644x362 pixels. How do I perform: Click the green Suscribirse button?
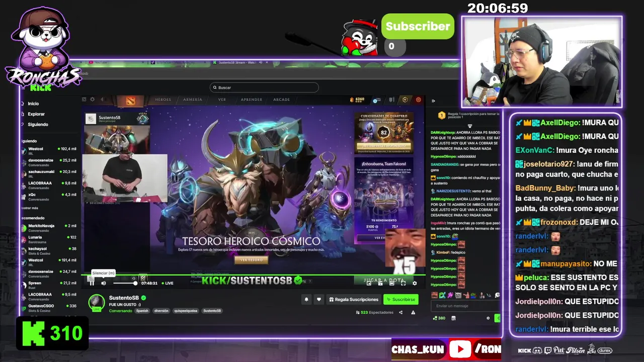[400, 299]
